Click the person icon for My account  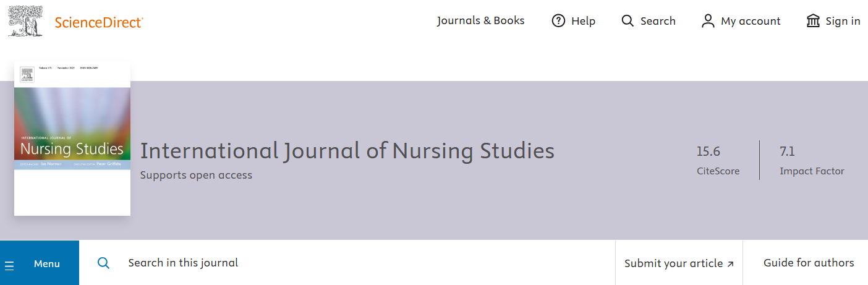(708, 21)
